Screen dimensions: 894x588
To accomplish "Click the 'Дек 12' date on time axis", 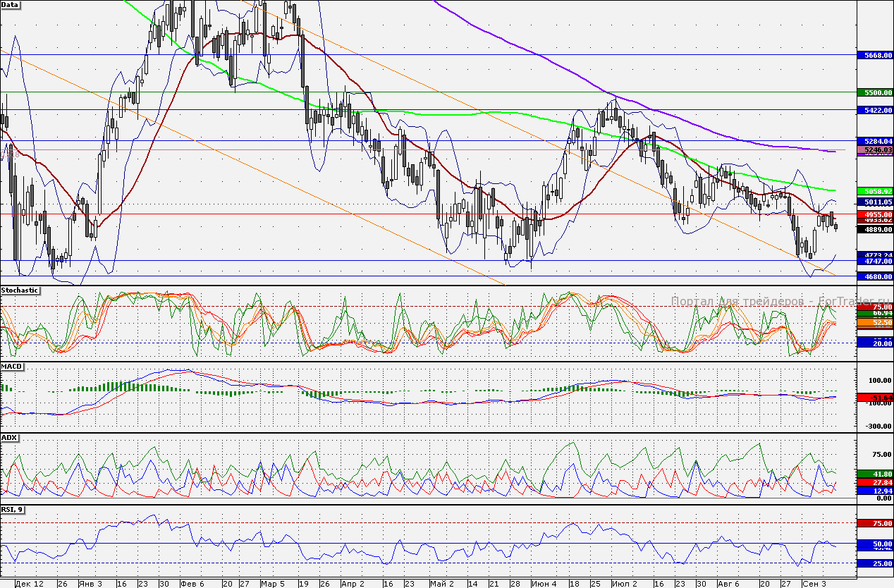I will 29,584.
